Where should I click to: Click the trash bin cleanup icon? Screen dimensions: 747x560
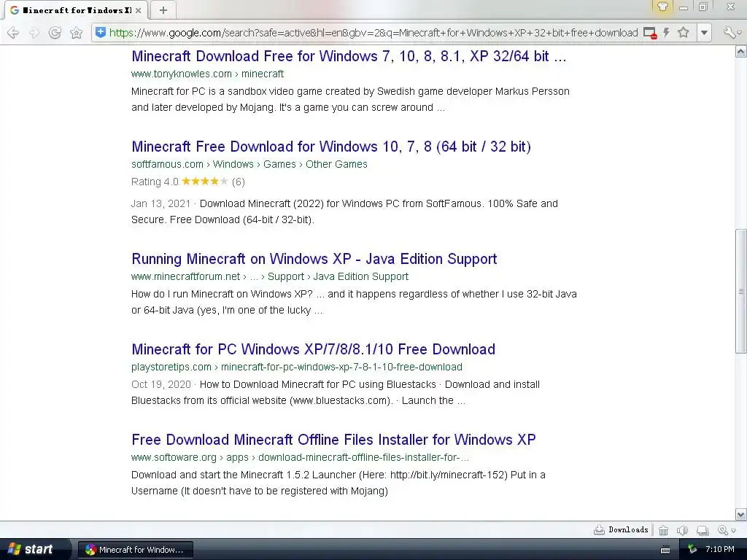point(663,530)
